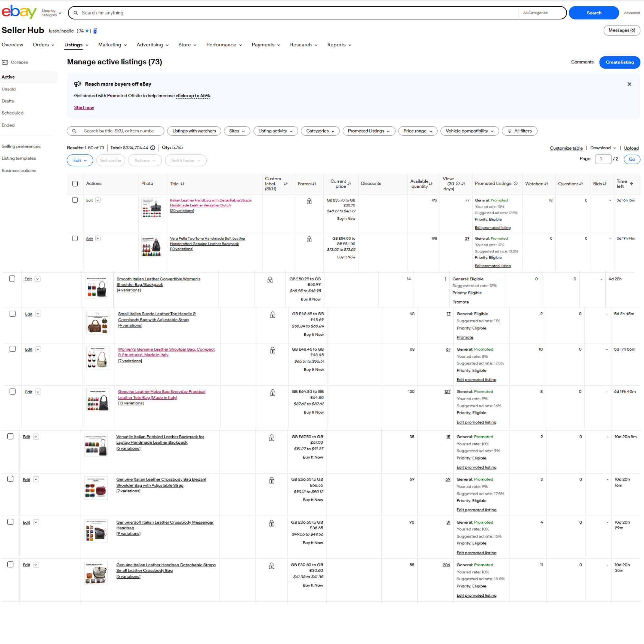Click the Promoted Listings column info icon
This screenshot has height=644, width=644.
tap(515, 183)
